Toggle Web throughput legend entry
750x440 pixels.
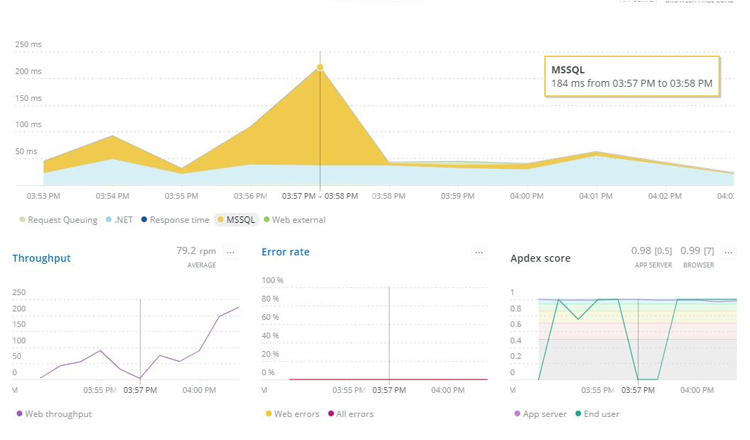54,413
